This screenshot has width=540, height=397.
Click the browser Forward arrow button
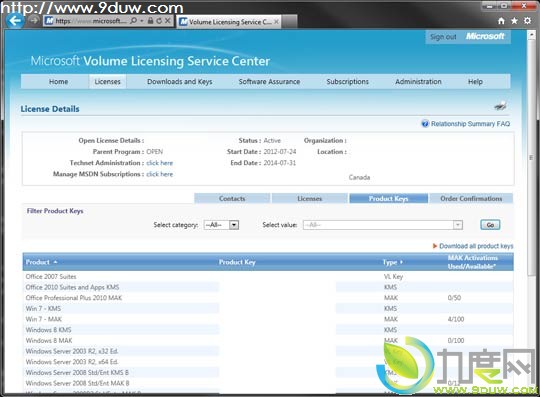pyautogui.click(x=33, y=21)
